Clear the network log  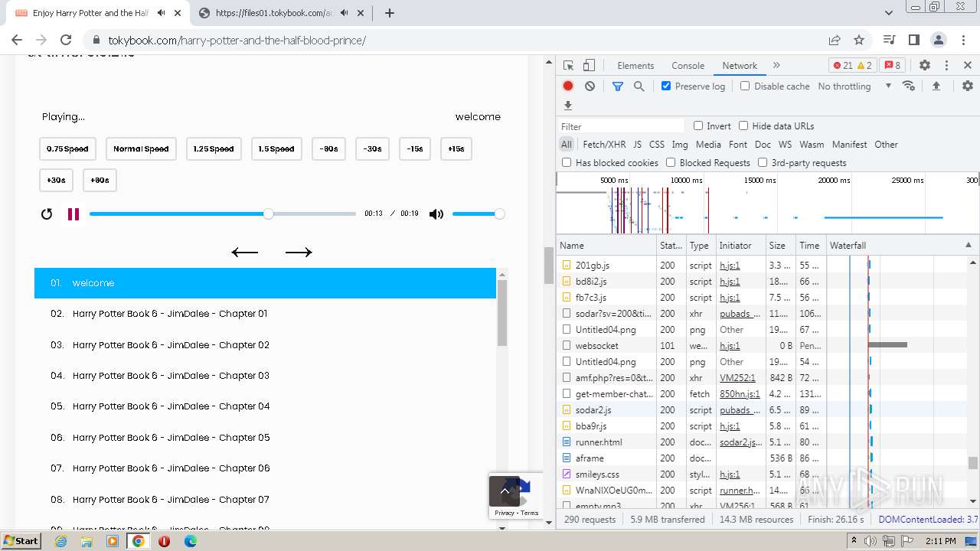pos(590,86)
